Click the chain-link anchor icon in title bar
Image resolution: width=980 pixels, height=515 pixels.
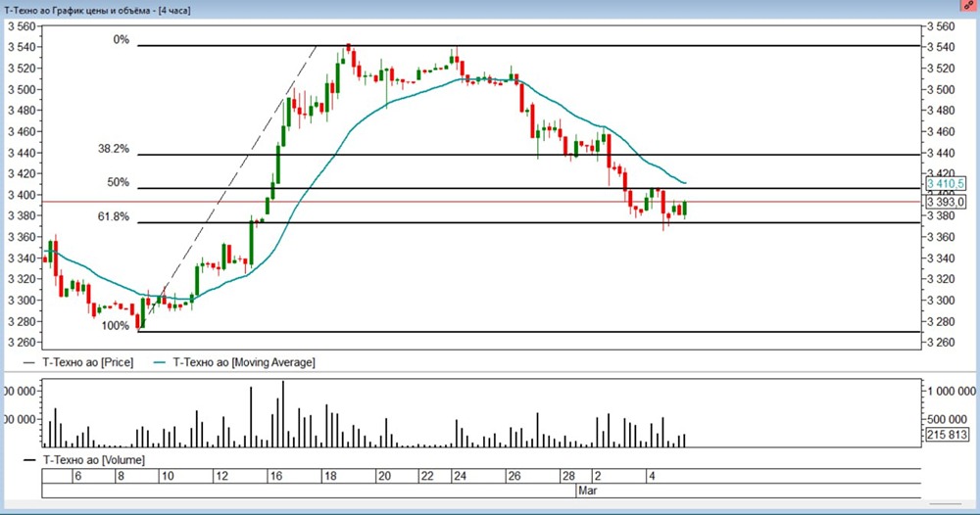[x=969, y=6]
